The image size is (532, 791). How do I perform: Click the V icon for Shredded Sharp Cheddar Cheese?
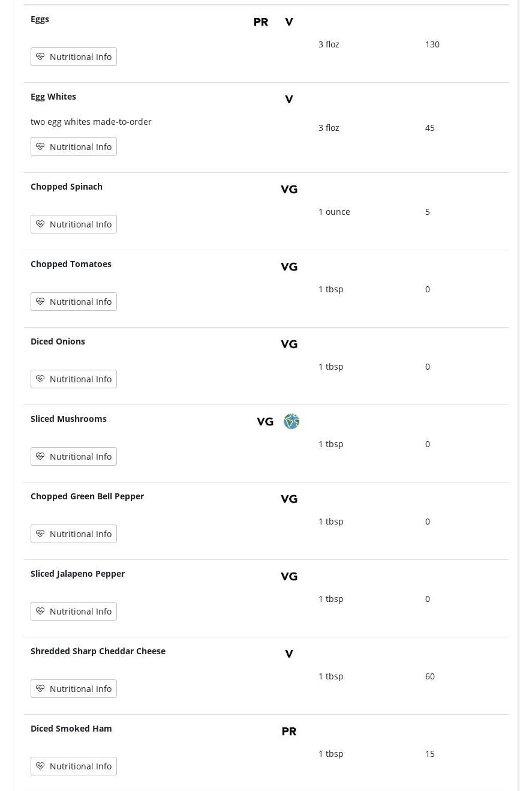click(289, 654)
